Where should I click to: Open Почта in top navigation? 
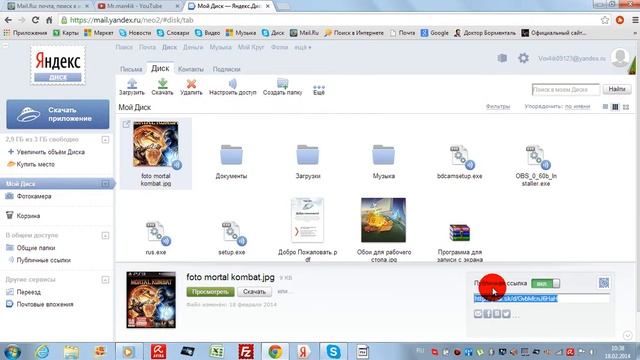click(x=147, y=47)
